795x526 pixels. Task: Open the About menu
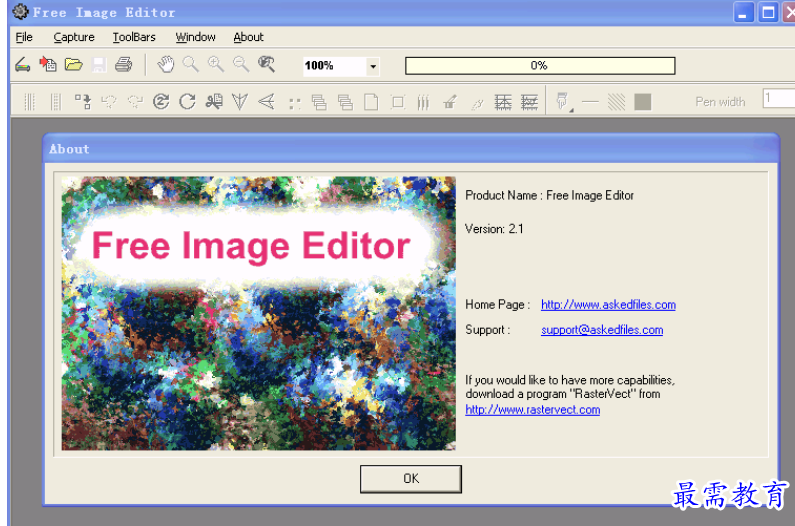pyautogui.click(x=248, y=37)
